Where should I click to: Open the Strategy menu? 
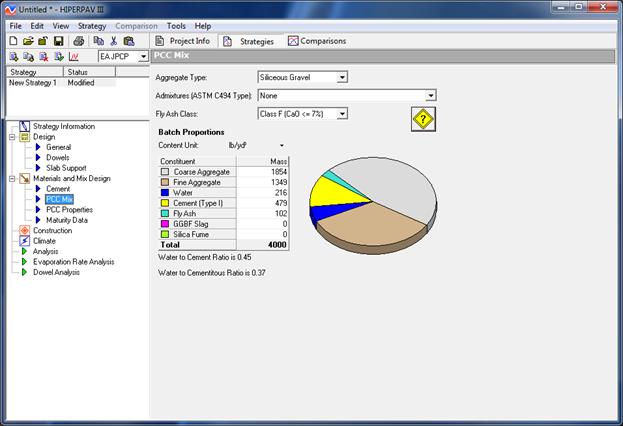[92, 26]
